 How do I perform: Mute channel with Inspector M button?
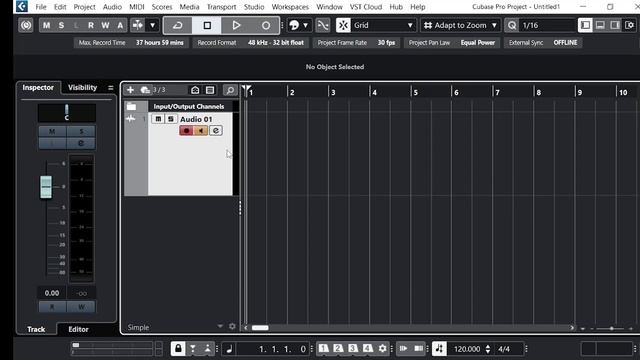52,131
